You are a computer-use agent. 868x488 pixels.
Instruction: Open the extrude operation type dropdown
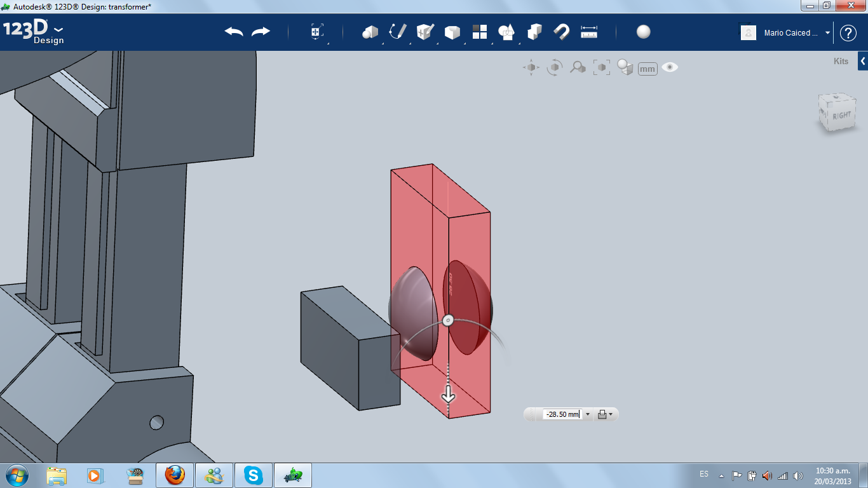pyautogui.click(x=606, y=414)
